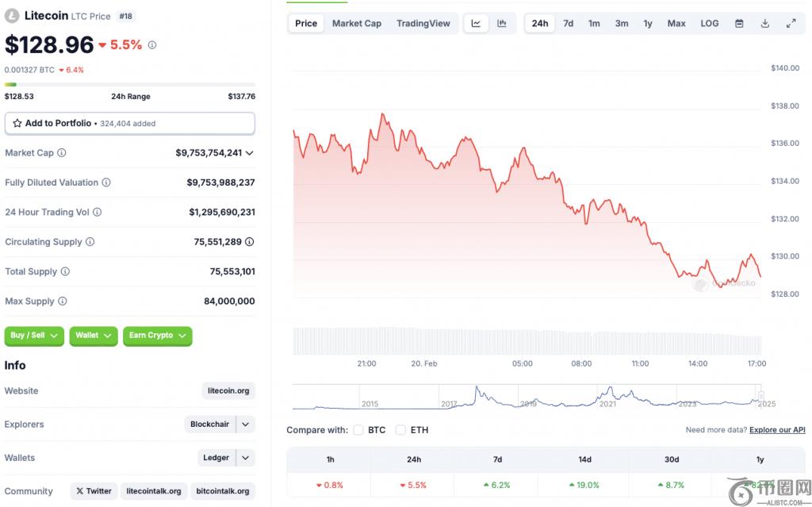The image size is (812, 507).
Task: Expand the Market Cap chevron
Action: click(x=250, y=153)
